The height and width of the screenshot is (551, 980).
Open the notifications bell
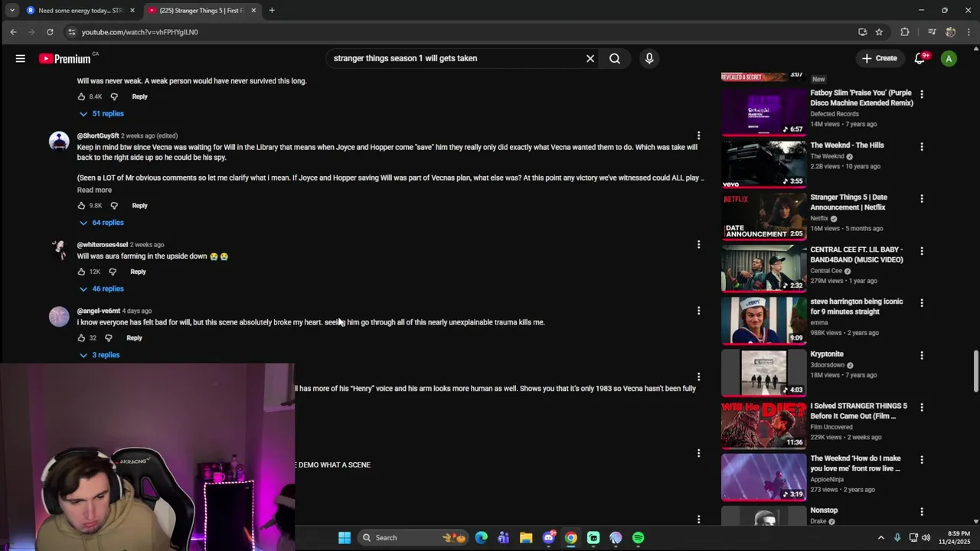coord(920,58)
